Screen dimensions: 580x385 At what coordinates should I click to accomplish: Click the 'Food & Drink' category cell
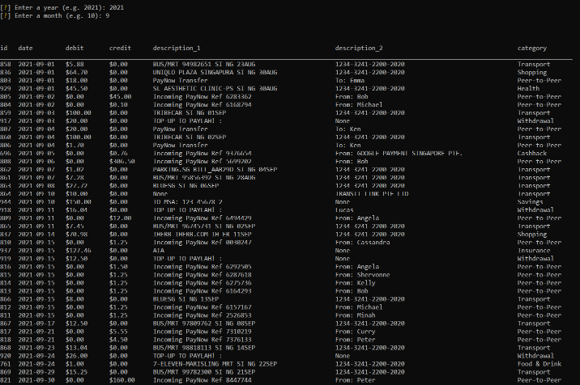coord(539,364)
